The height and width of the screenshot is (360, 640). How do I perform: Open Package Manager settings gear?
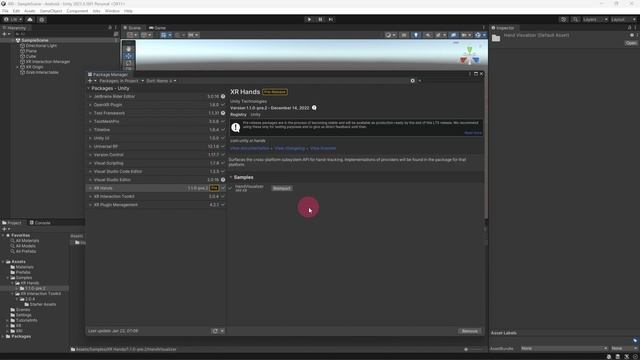[x=414, y=81]
